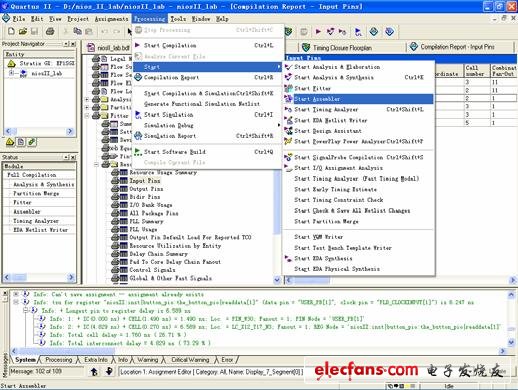The image size is (518, 390).
Task: Expand first Info message in messages panel
Action: [16, 294]
